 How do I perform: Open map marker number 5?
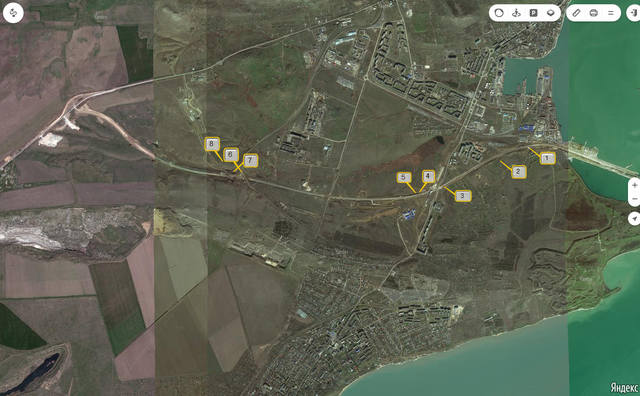tap(404, 178)
